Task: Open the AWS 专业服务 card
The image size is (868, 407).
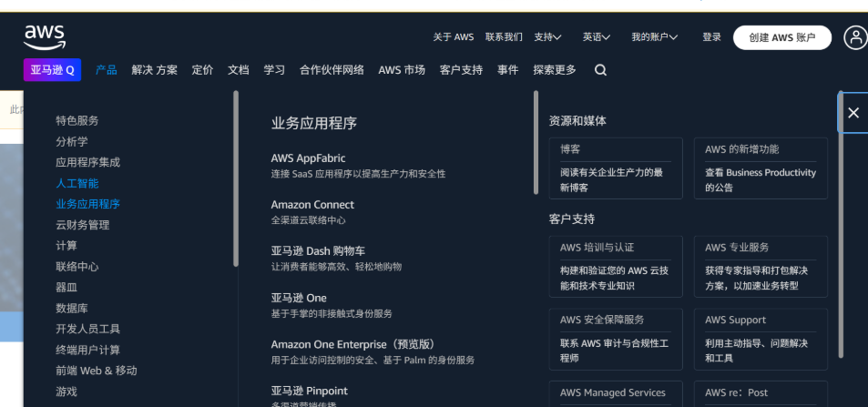Action: point(761,267)
